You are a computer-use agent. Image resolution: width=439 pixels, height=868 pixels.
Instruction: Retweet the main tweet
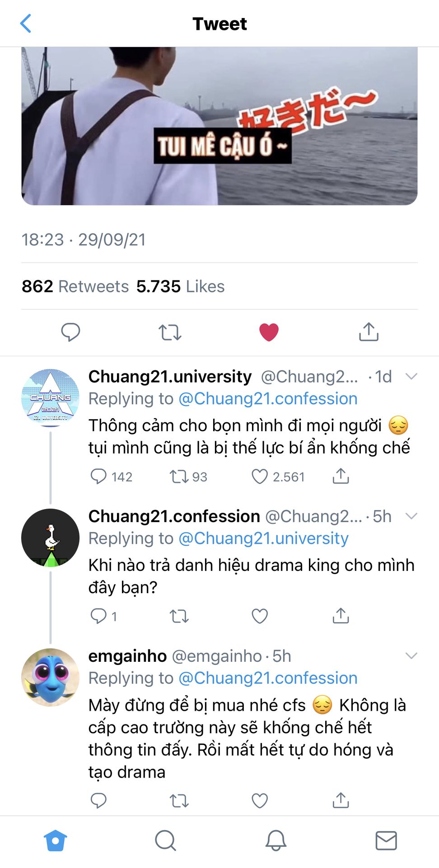tap(170, 332)
